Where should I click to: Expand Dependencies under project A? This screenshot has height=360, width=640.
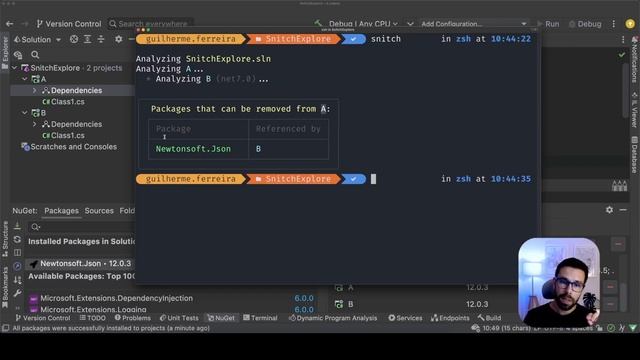pos(35,90)
